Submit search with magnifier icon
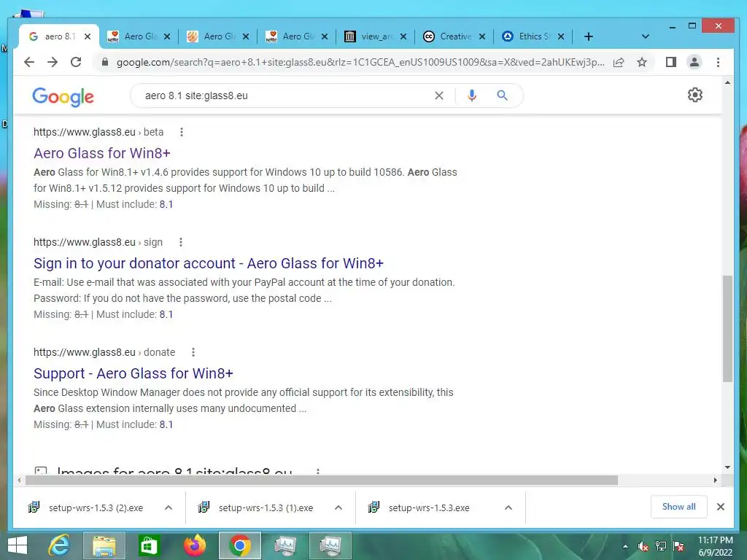Screen dimensions: 747x560 click(502, 96)
